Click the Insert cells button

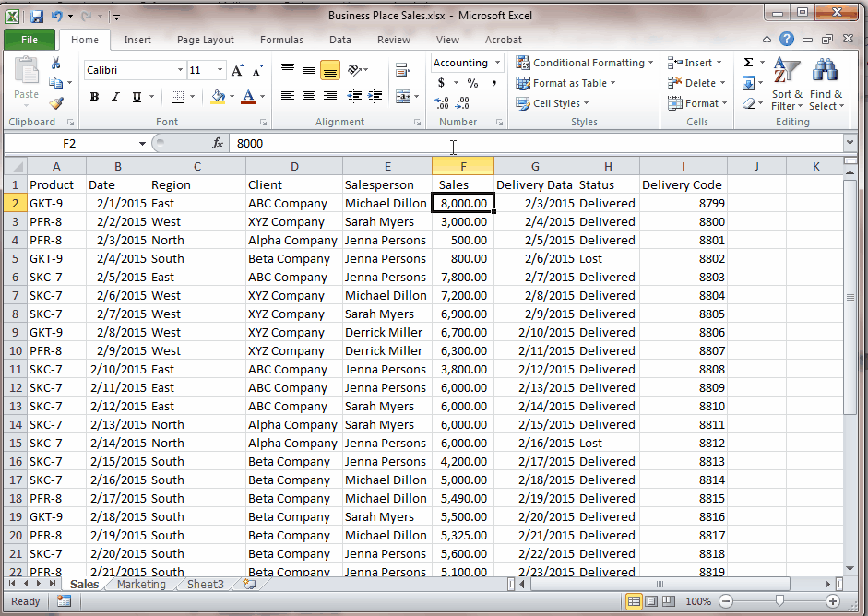pyautogui.click(x=696, y=63)
